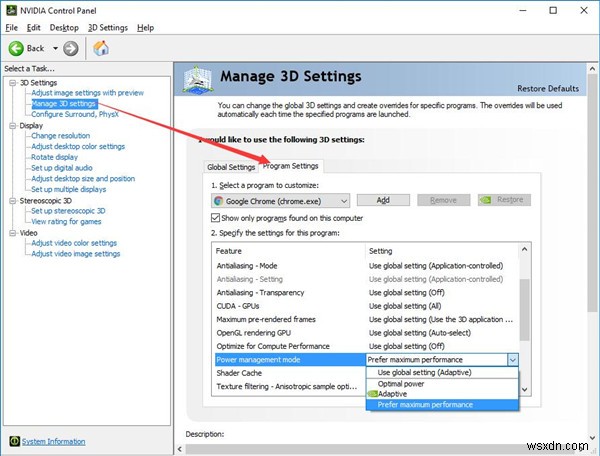Open Adjust desktop size and position
Image resolution: width=600 pixels, height=456 pixels.
(x=83, y=178)
